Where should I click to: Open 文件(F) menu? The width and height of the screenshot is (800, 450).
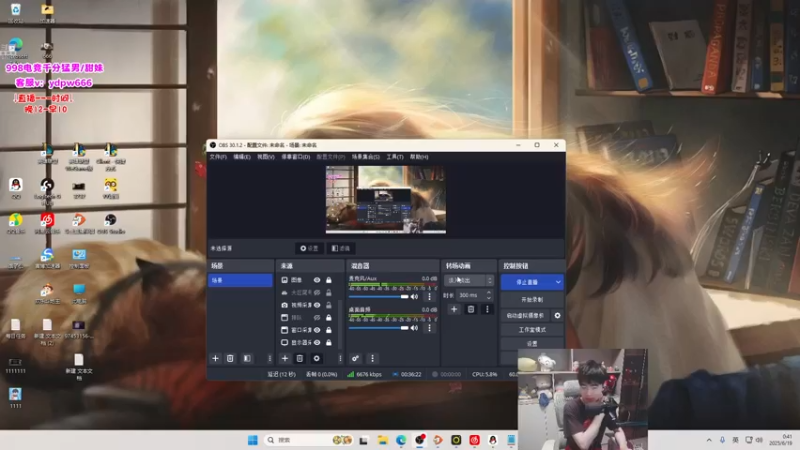click(x=218, y=157)
